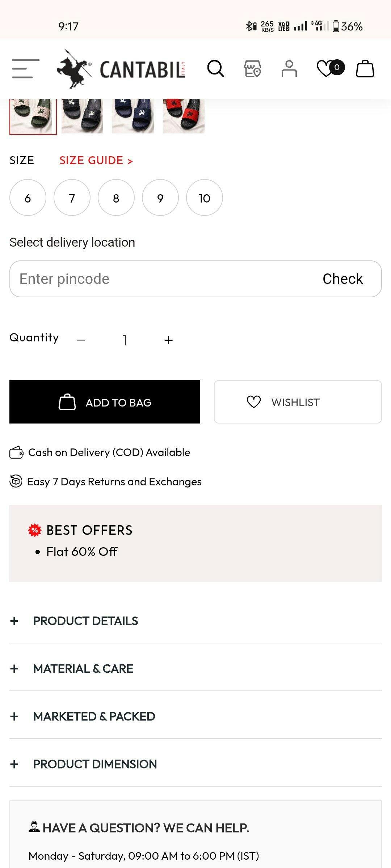
Task: Decrease quantity with the minus icon
Action: coord(81,340)
